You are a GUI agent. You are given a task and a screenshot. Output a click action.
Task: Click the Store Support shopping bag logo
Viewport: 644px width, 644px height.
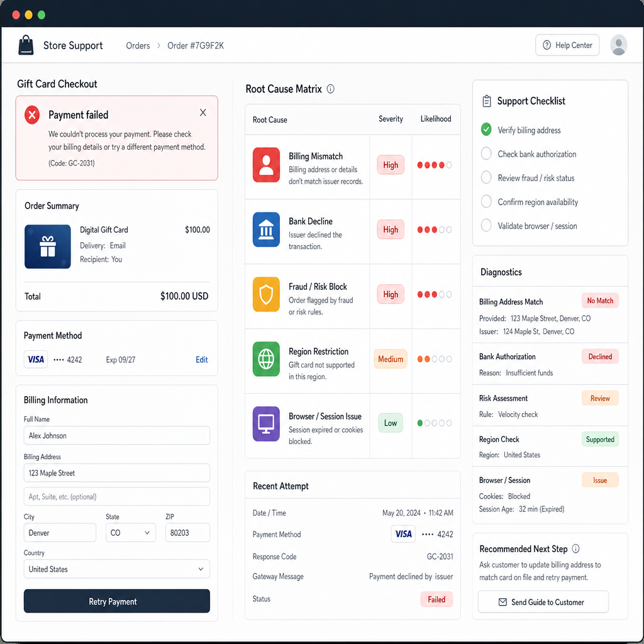[26, 45]
